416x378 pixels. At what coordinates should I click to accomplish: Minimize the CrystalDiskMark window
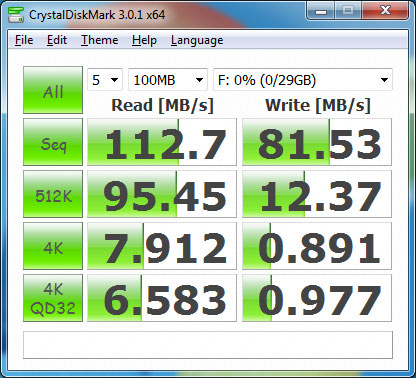click(321, 11)
